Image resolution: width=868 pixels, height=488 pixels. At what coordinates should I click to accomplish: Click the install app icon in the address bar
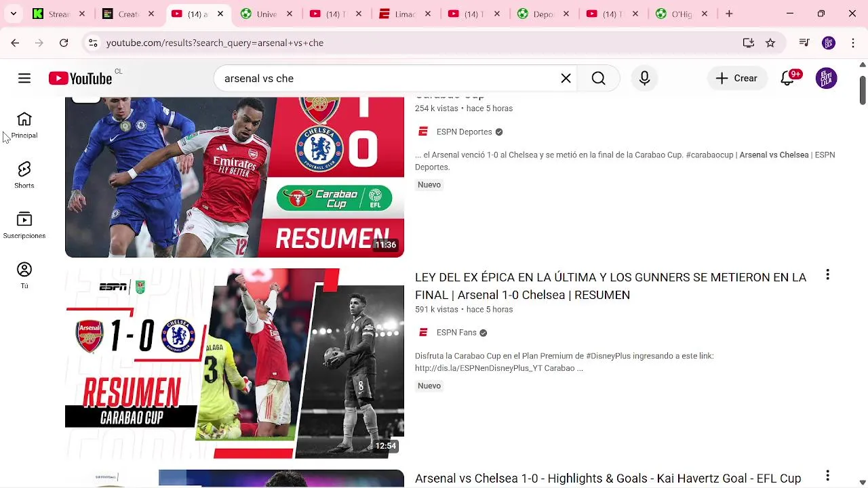click(x=749, y=43)
